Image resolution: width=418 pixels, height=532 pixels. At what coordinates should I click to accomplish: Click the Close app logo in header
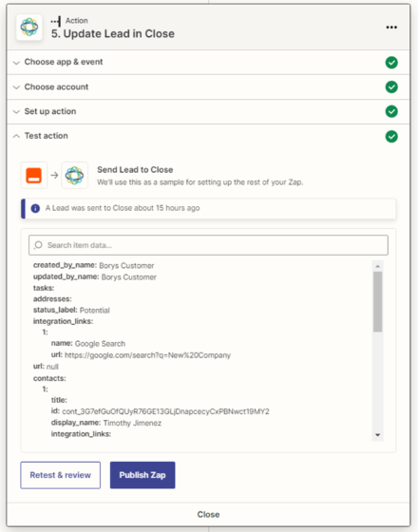tap(29, 28)
